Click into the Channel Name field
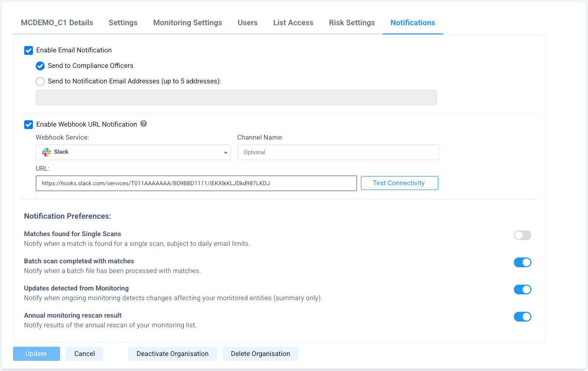The height and width of the screenshot is (371, 588). tap(338, 152)
